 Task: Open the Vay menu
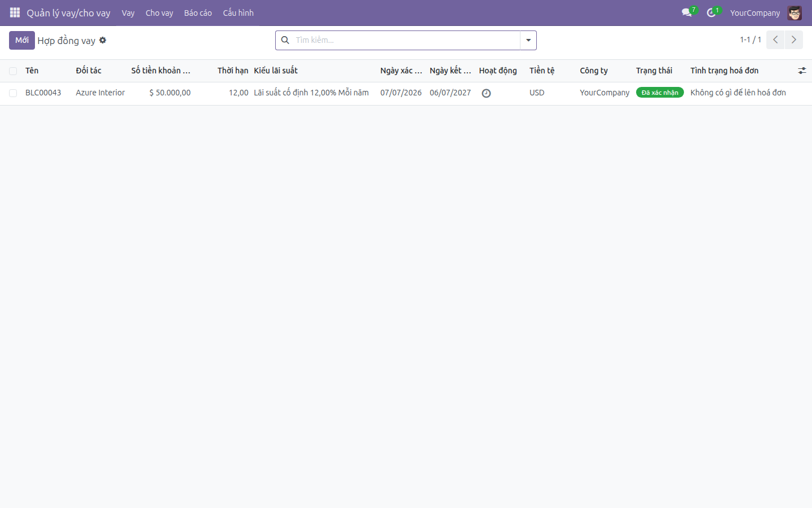pyautogui.click(x=128, y=12)
